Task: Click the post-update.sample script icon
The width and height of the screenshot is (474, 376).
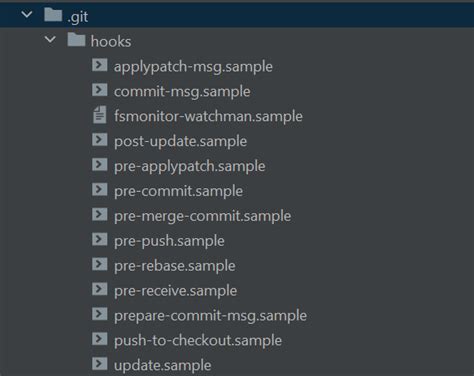Action: coord(100,140)
